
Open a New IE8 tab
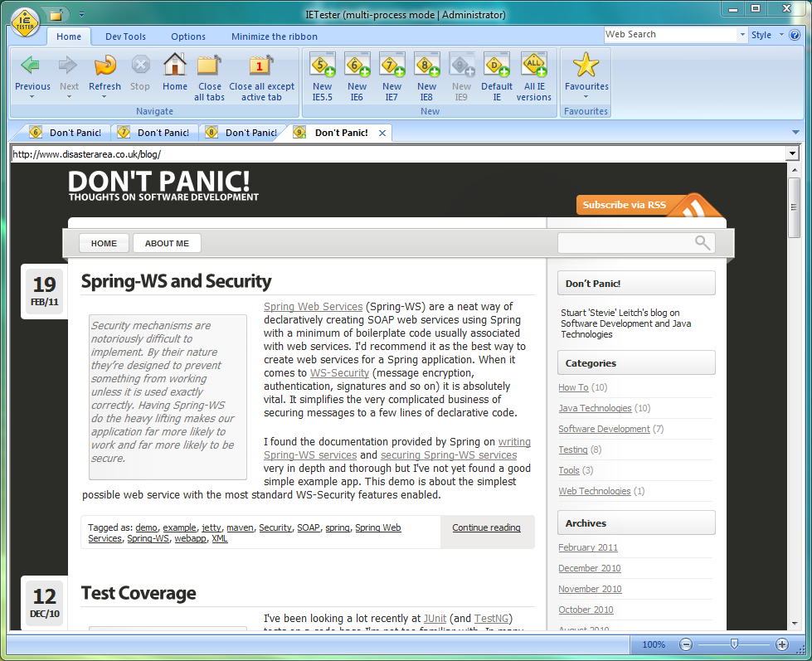tap(426, 66)
